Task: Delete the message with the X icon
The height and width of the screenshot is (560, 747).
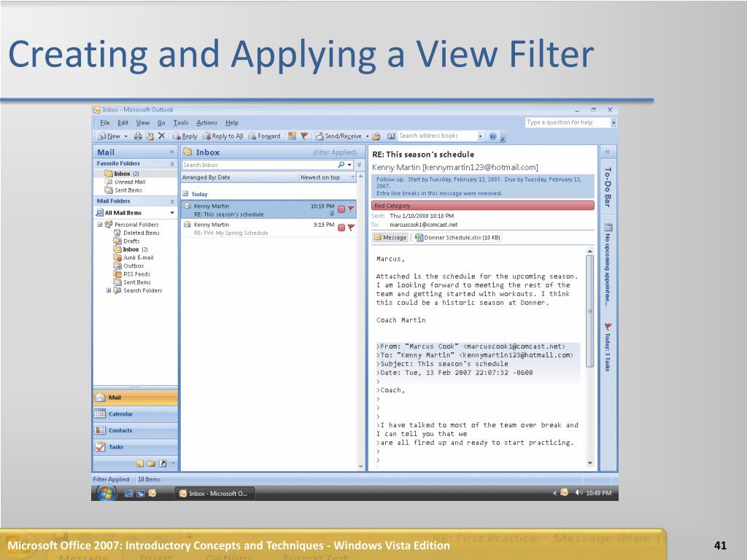Action: tap(161, 136)
